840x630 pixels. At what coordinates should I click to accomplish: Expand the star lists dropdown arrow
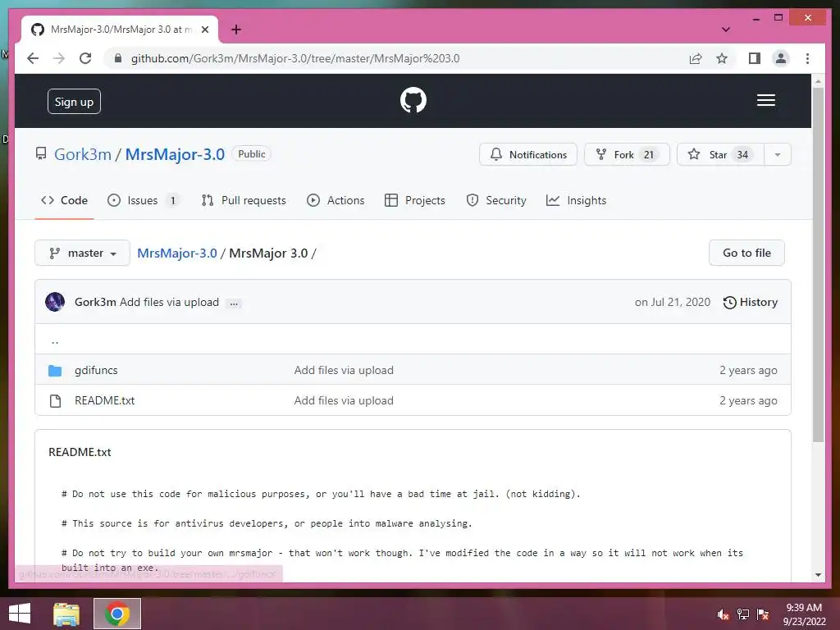click(x=778, y=155)
